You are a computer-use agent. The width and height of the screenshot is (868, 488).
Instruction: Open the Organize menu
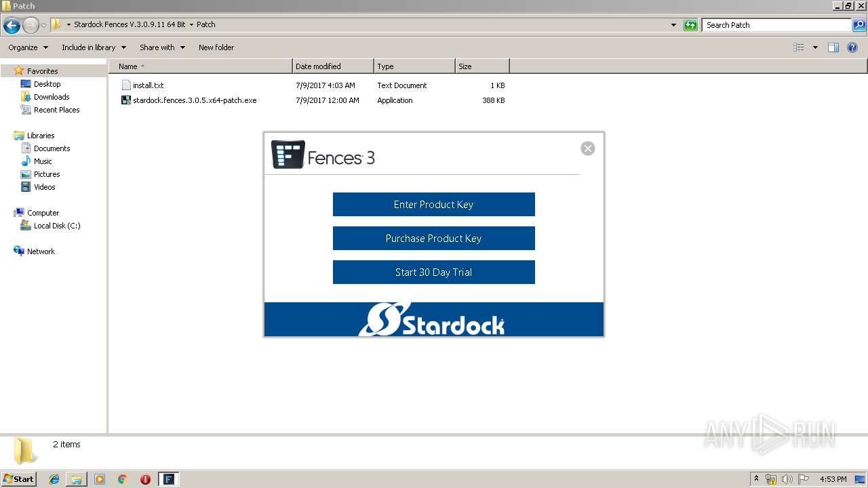click(x=28, y=47)
